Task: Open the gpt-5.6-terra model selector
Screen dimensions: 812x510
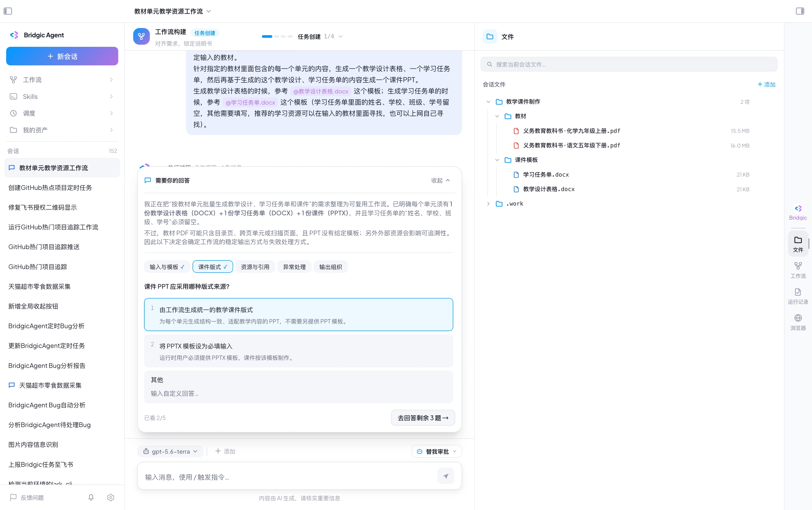Action: click(170, 451)
